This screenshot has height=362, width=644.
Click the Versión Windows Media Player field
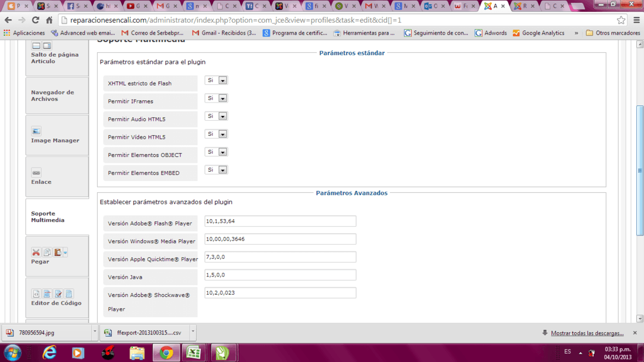(280, 239)
